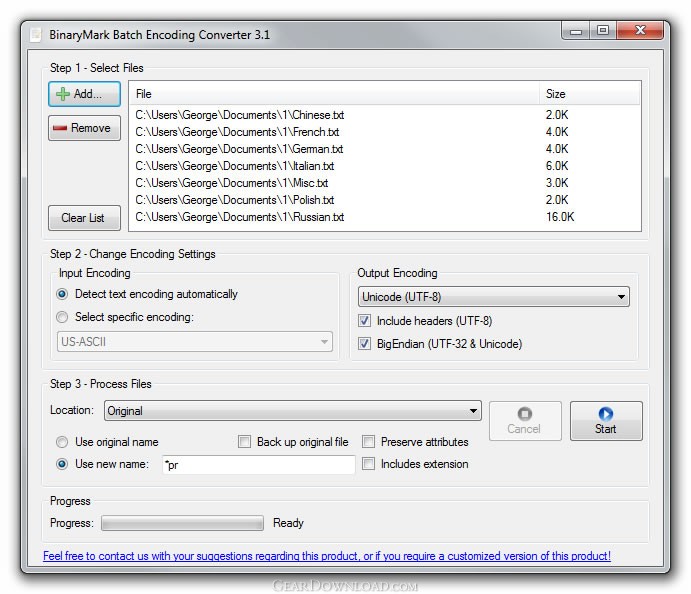Viewport: 691px width, 594px height.
Task: Select the German.txt file row
Action: click(x=385, y=149)
